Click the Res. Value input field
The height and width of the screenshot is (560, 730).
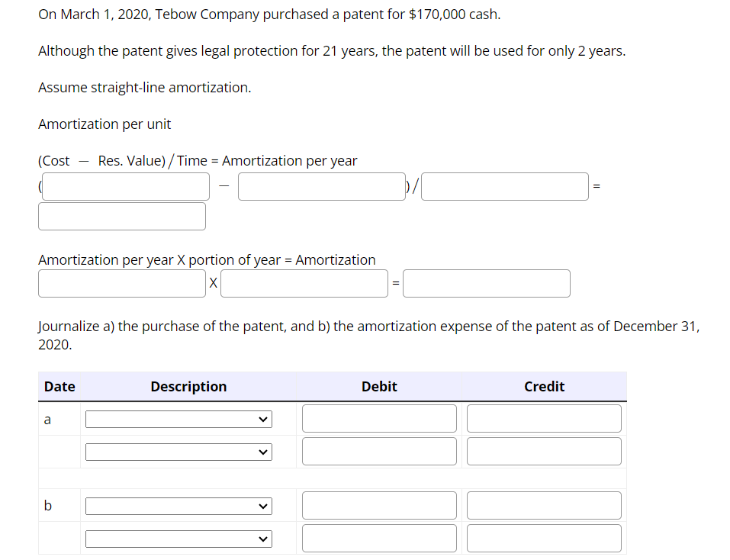[321, 186]
